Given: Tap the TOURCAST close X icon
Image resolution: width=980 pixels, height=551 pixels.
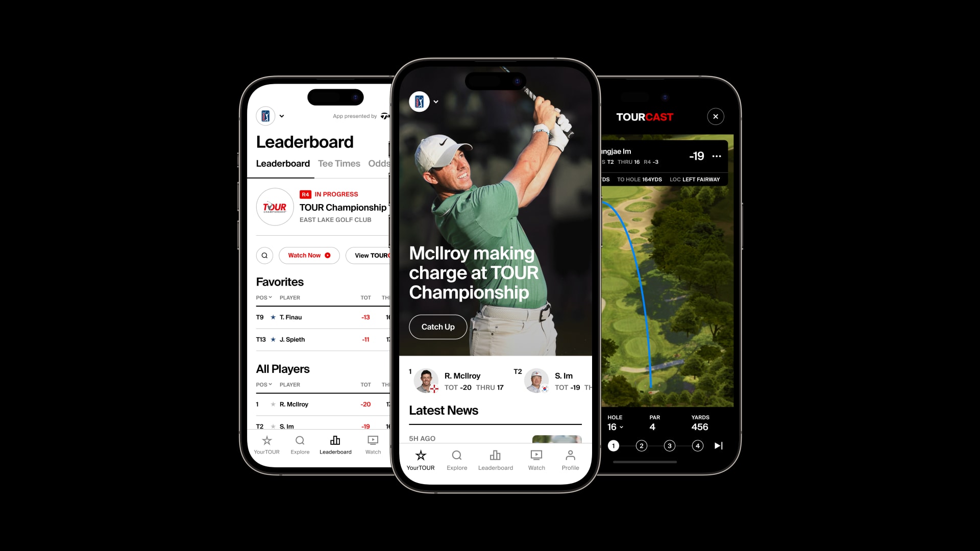Looking at the screenshot, I should 716,116.
